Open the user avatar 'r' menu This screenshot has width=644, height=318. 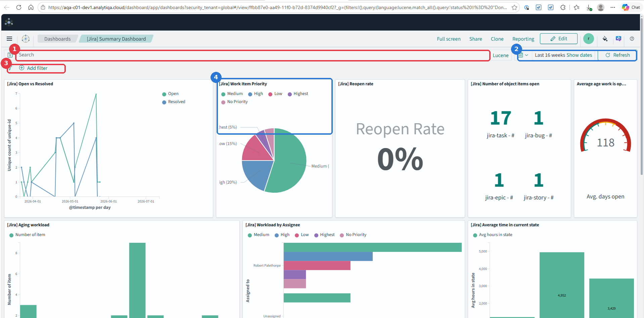(589, 39)
